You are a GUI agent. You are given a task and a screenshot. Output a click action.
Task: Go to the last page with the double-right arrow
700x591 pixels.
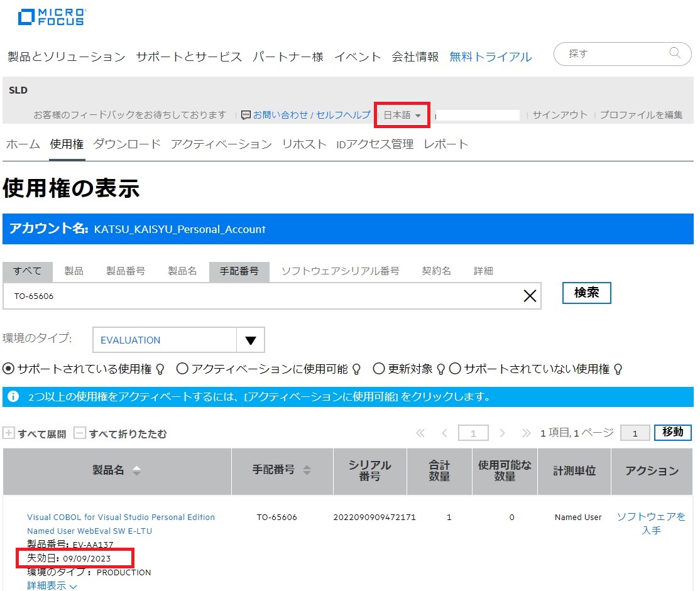point(527,433)
